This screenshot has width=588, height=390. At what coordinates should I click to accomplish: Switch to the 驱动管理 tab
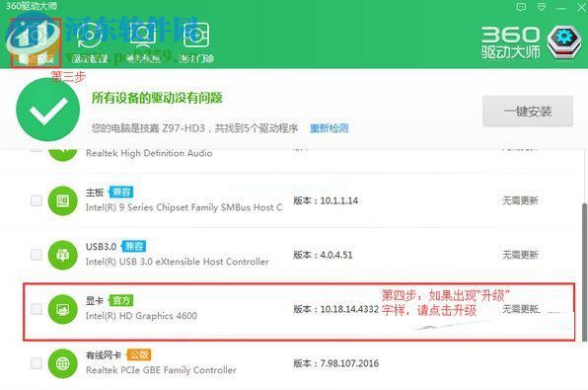[90, 42]
